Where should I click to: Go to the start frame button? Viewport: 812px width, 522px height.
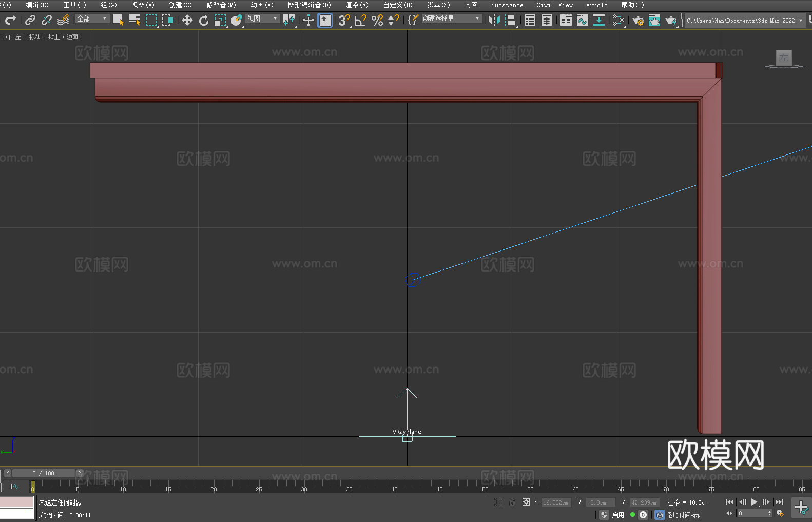pos(729,502)
